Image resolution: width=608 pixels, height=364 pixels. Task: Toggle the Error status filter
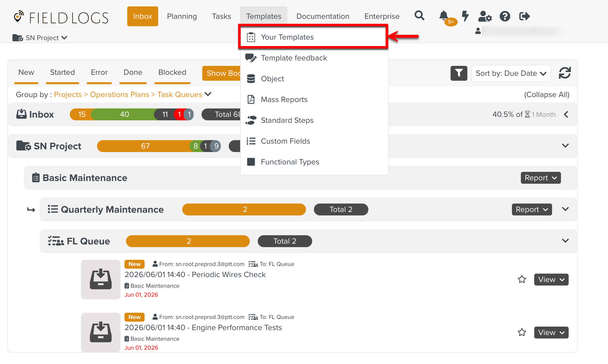click(99, 73)
